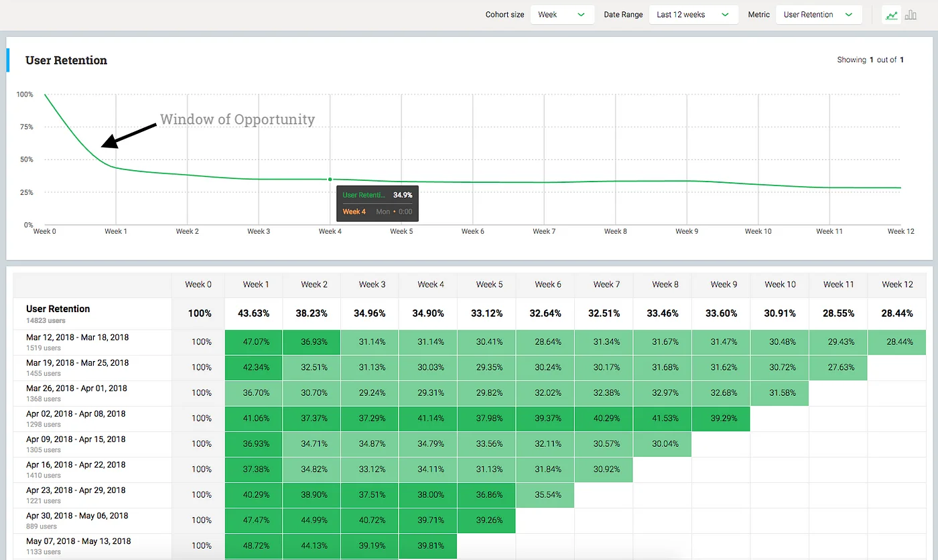Image resolution: width=938 pixels, height=560 pixels.
Task: Click the Showing 1 out of 1 link
Action: coord(870,60)
